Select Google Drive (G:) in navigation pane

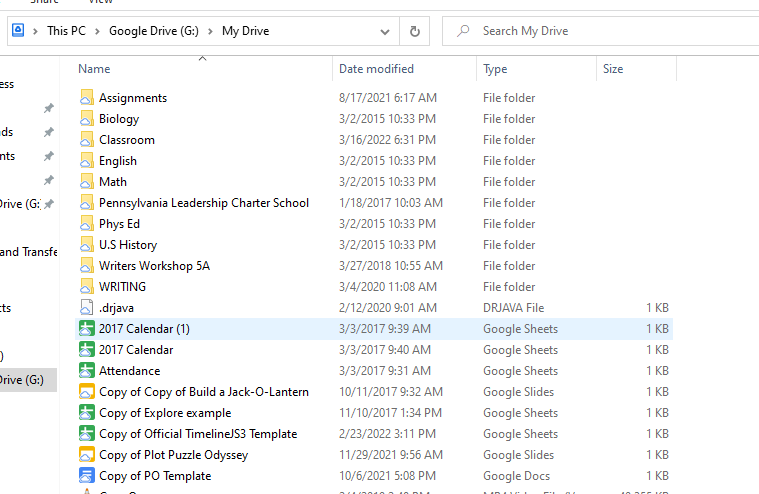(x=28, y=380)
